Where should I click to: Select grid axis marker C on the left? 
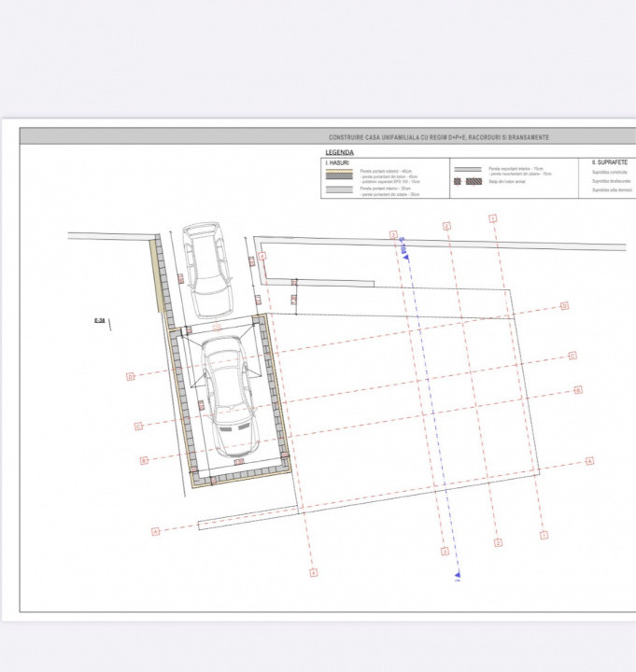click(x=137, y=427)
